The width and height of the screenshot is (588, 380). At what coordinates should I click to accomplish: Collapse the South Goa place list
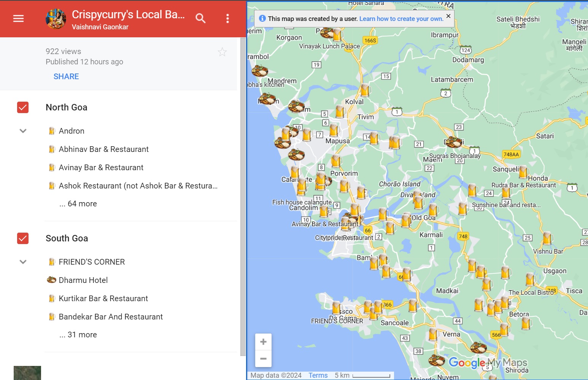pyautogui.click(x=23, y=262)
